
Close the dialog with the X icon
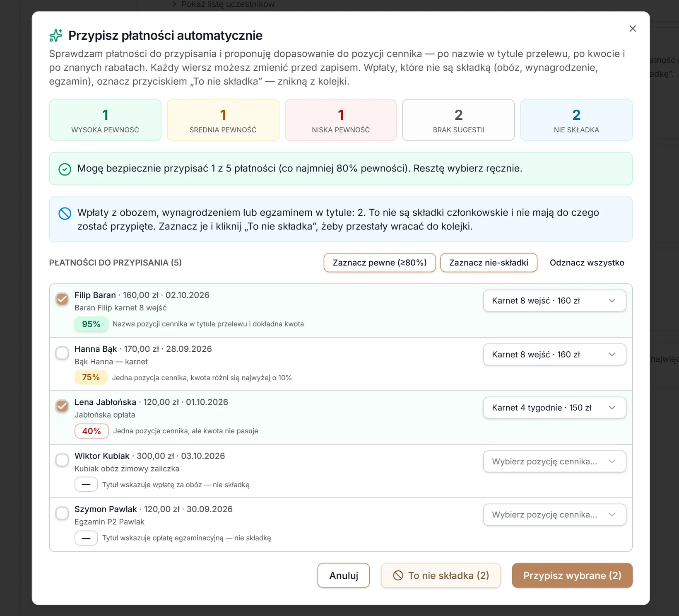click(x=633, y=29)
